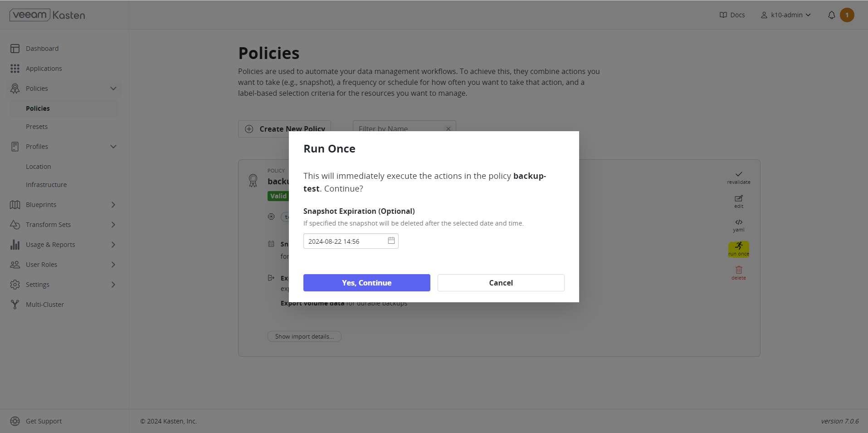Click the Get Support icon

click(15, 421)
